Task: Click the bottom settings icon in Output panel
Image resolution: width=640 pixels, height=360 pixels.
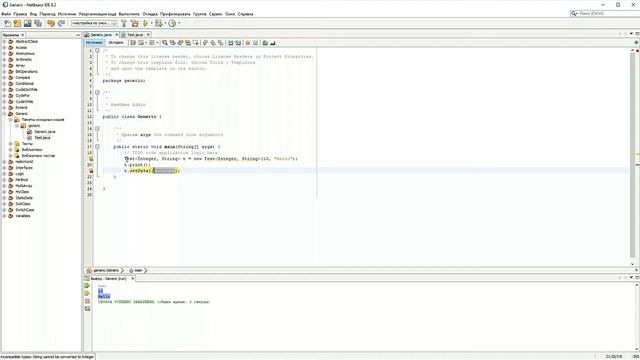Action: [87, 309]
